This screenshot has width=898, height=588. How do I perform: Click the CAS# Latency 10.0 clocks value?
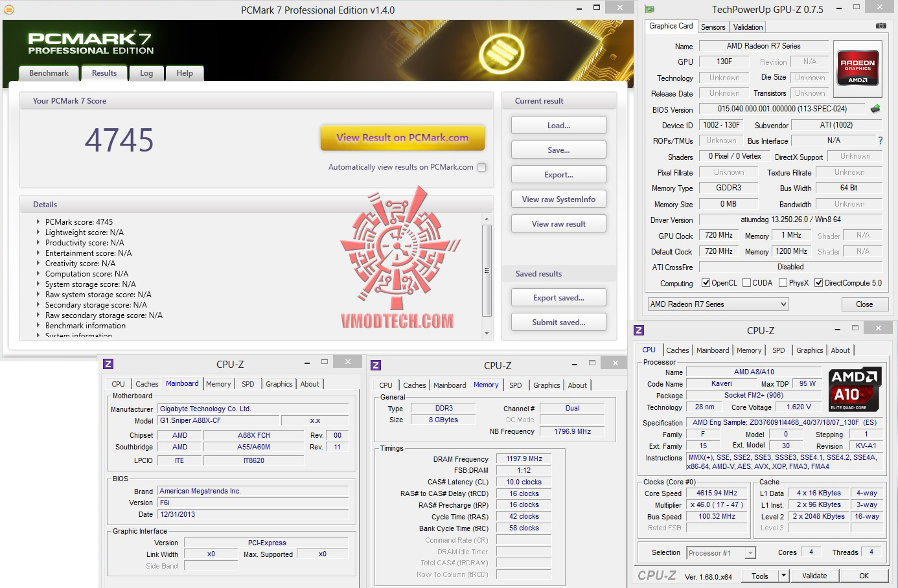click(524, 482)
